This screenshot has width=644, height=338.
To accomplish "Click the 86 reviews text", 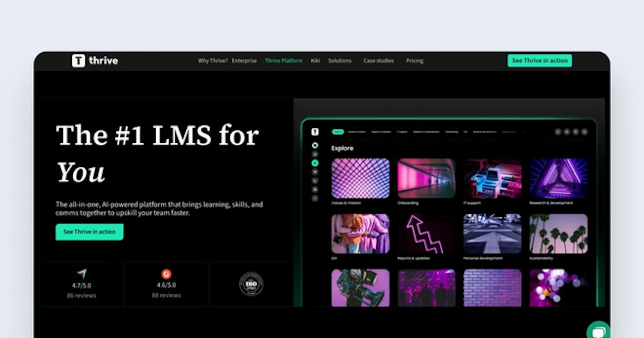I will 82,295.
